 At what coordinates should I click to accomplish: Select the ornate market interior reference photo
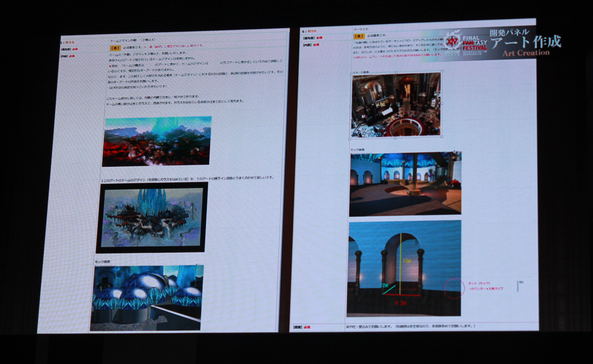point(396,105)
